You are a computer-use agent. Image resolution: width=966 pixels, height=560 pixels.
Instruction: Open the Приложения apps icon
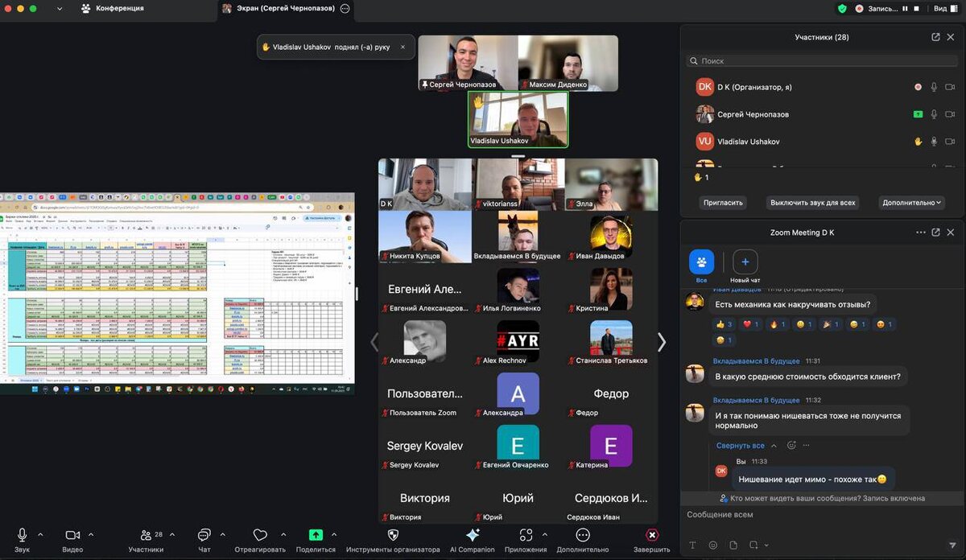(526, 534)
